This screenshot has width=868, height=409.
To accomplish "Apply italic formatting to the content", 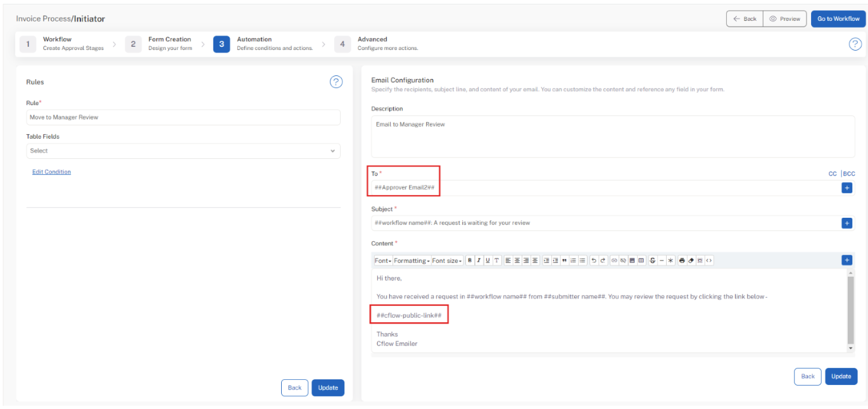I will (x=479, y=260).
